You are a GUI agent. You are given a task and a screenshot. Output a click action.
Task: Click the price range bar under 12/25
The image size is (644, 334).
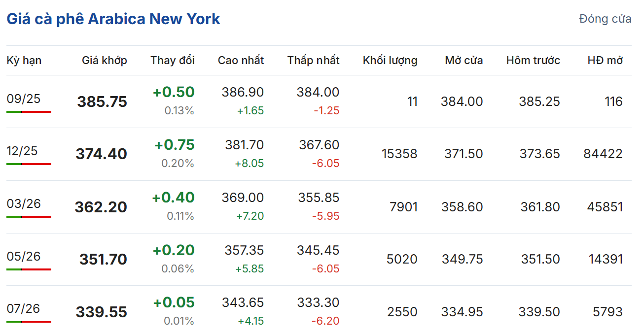point(29,164)
